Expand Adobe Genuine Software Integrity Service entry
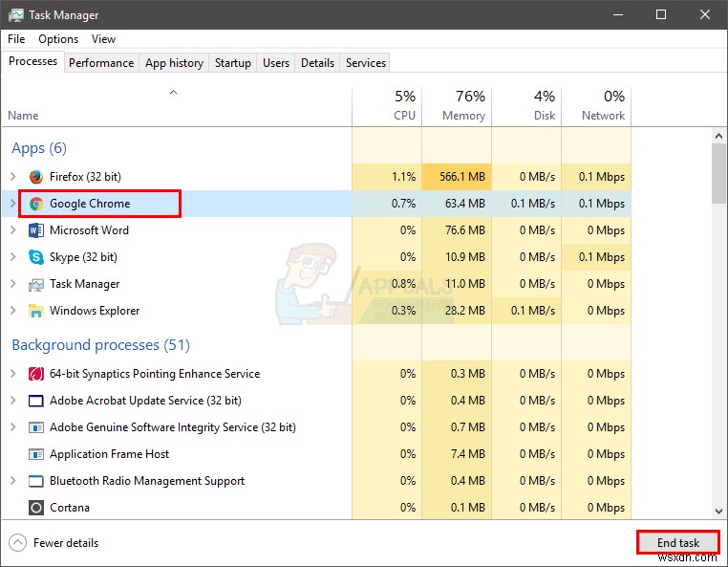Screen dimensions: 728x567 pyautogui.click(x=13, y=427)
